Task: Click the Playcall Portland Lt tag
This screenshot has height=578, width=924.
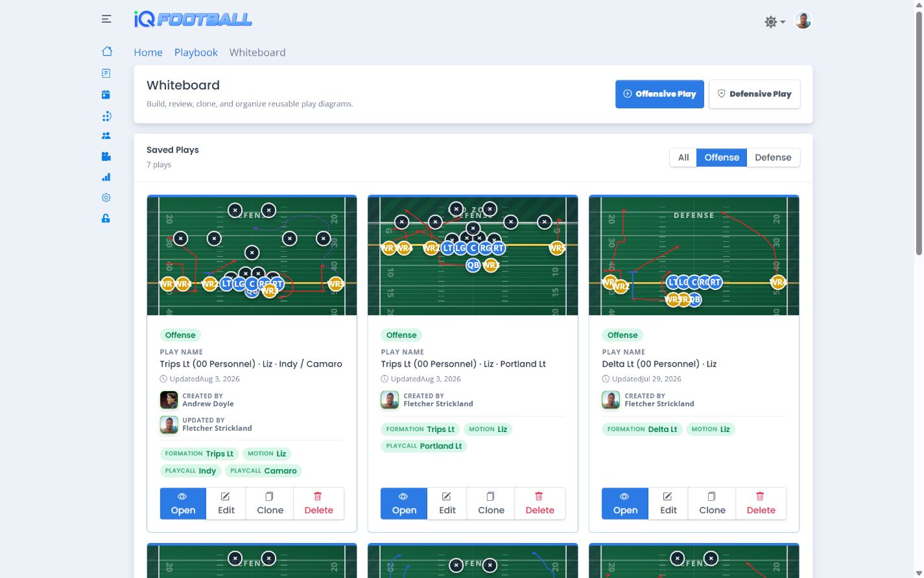Action: (x=424, y=446)
